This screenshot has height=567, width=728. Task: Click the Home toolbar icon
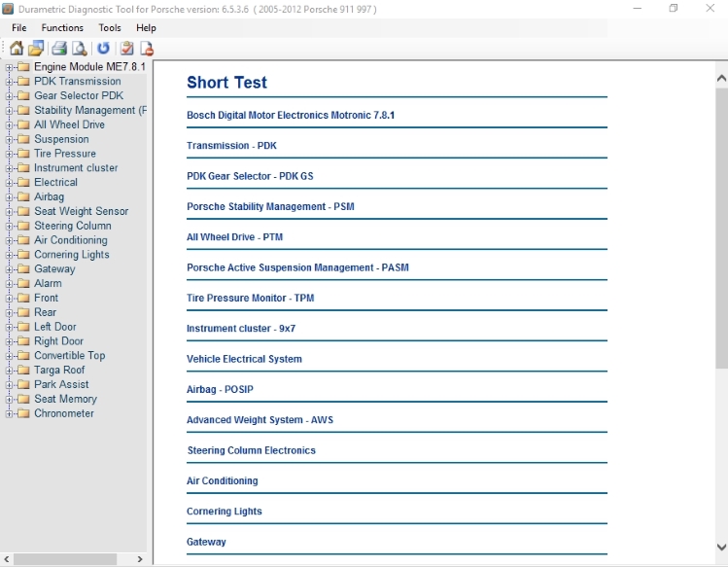coord(17,48)
